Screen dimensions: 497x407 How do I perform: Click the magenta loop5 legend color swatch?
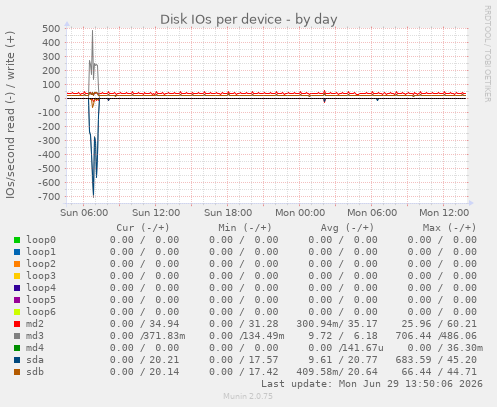[x=17, y=300]
